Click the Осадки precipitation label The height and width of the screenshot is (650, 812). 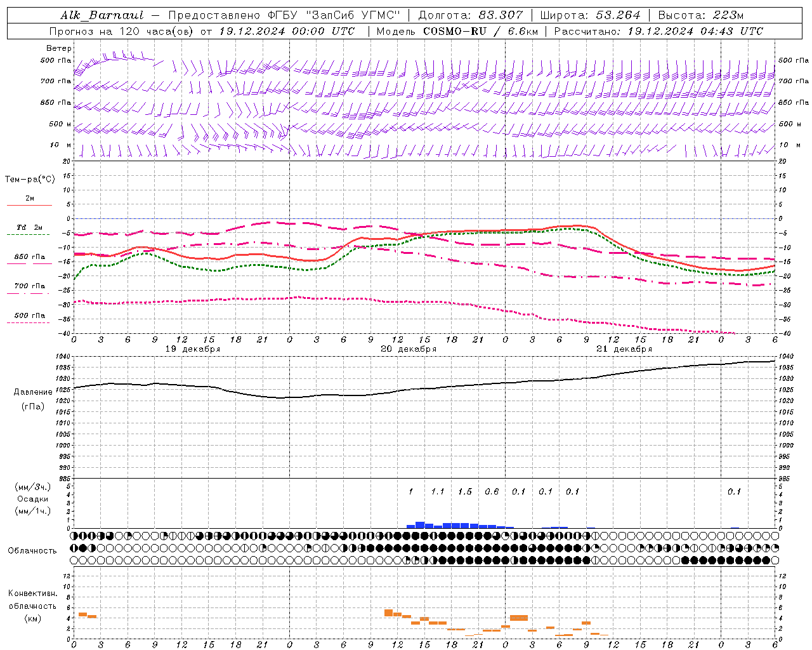point(32,499)
